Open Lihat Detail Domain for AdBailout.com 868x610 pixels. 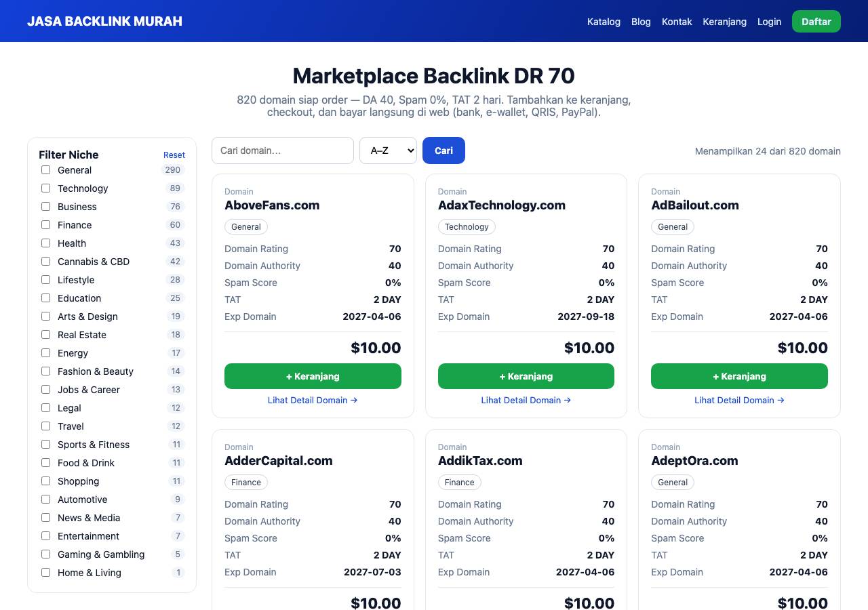click(x=739, y=401)
